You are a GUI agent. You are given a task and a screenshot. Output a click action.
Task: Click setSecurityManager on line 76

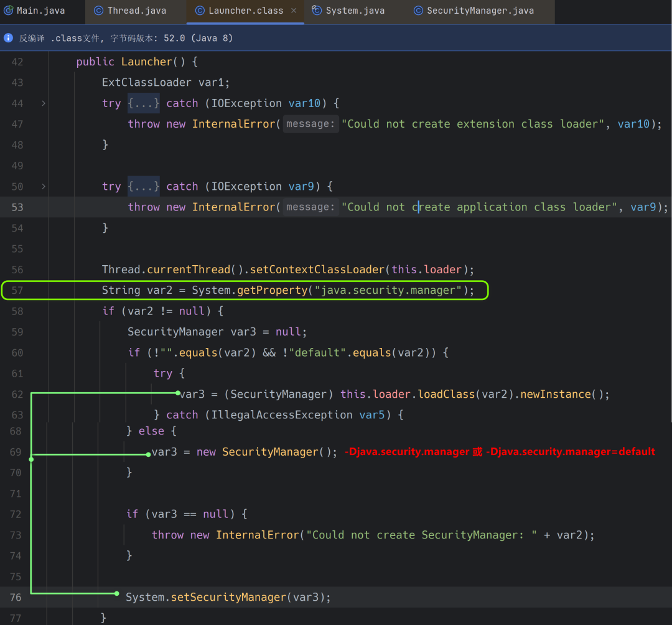point(228,598)
